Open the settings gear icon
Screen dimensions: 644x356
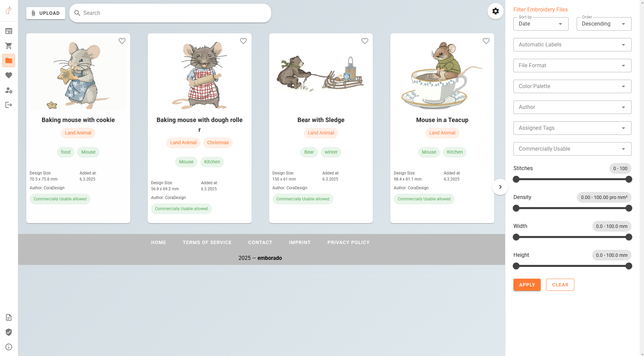(x=495, y=11)
